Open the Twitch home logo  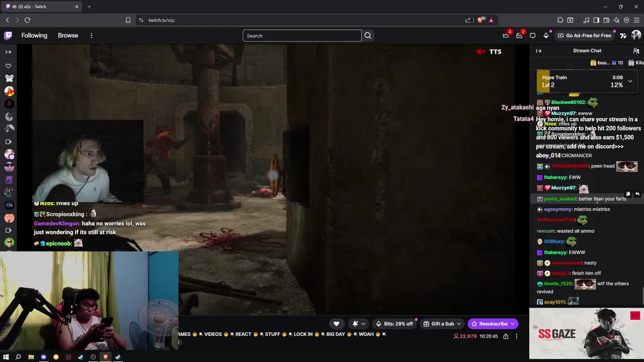click(8, 35)
